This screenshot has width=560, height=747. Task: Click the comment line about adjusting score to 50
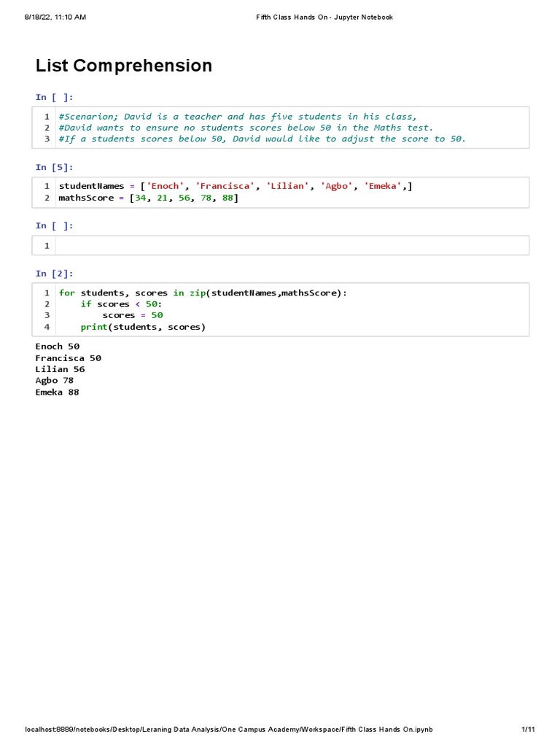tap(262, 139)
